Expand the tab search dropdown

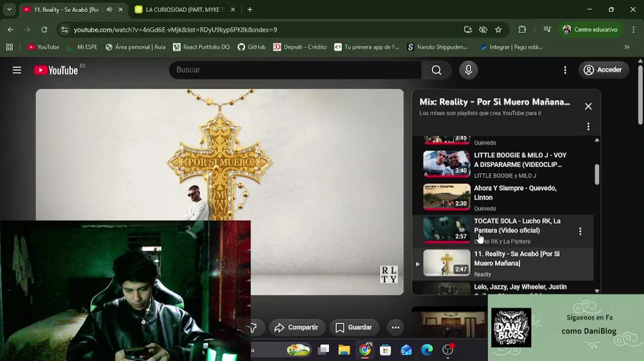pyautogui.click(x=9, y=10)
